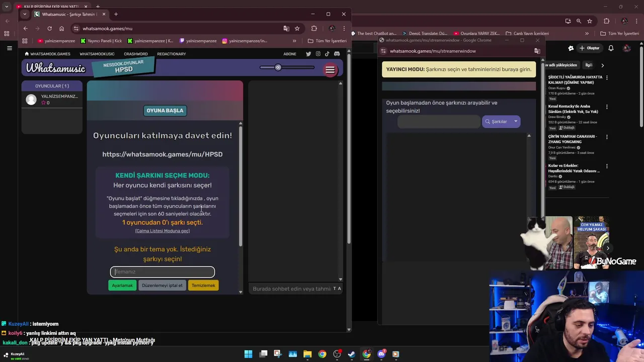Advance the YouTube shorts carousel arrow
The width and height of the screenshot is (644, 362).
pyautogui.click(x=608, y=248)
